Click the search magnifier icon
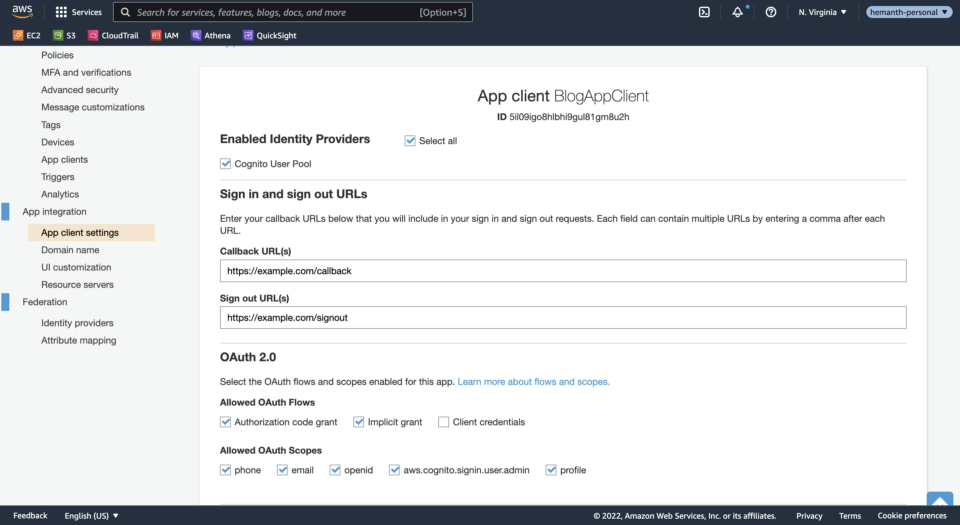This screenshot has height=525, width=960. pyautogui.click(x=125, y=12)
